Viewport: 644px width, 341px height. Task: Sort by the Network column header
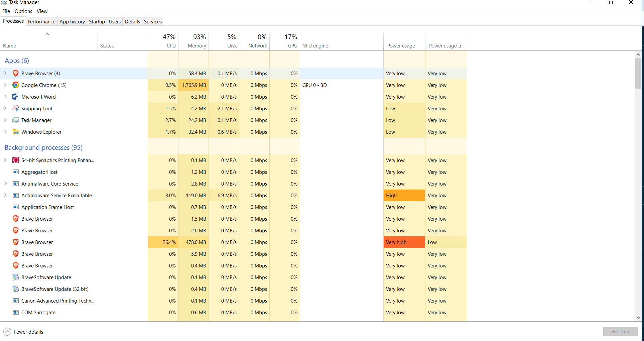pyautogui.click(x=254, y=41)
